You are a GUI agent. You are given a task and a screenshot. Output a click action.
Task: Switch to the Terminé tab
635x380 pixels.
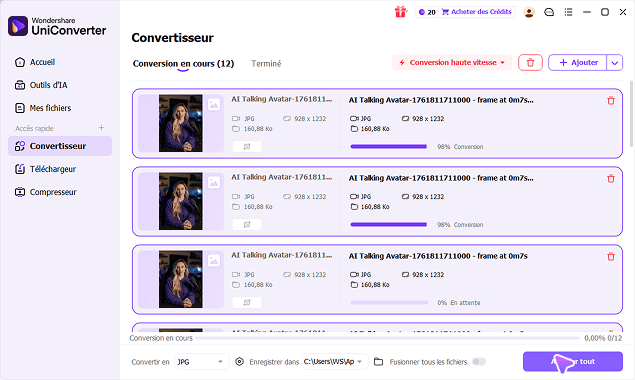[x=266, y=64]
